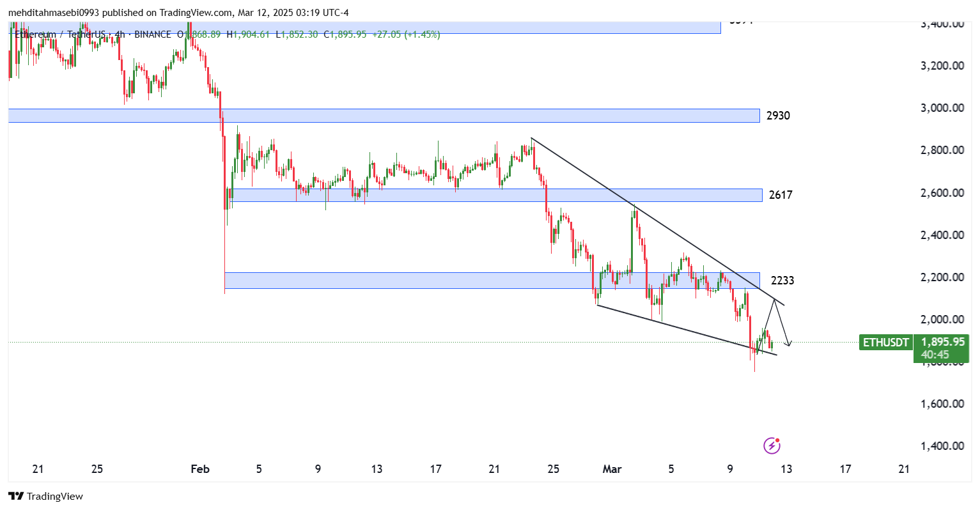The height and width of the screenshot is (510, 980).
Task: Click the low value L1,852.30 in legend
Action: 297,35
